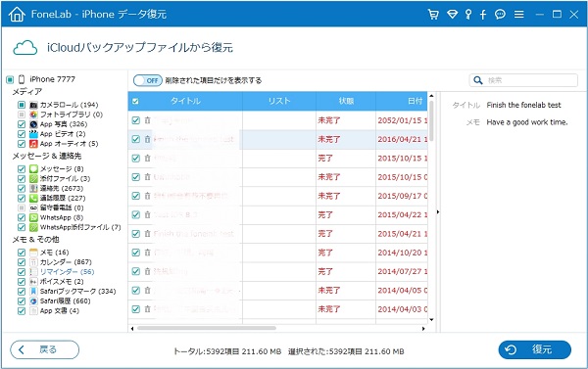Click the WhatsApp添付ファイル (7) icon

click(33, 227)
